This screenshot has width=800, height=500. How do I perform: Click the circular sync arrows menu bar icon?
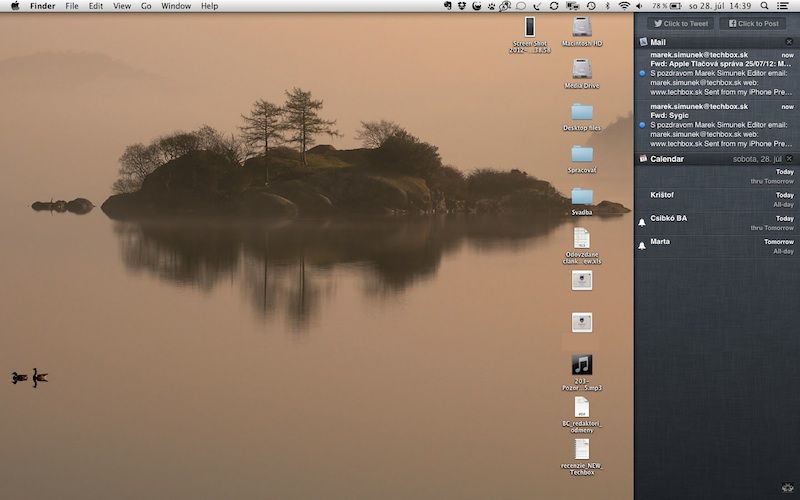click(x=554, y=6)
